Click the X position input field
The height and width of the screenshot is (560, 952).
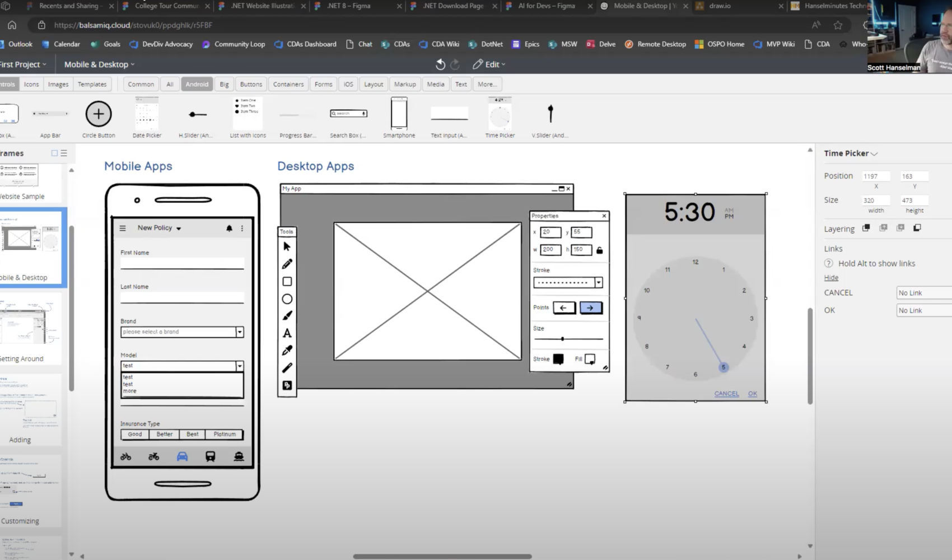pyautogui.click(x=876, y=176)
